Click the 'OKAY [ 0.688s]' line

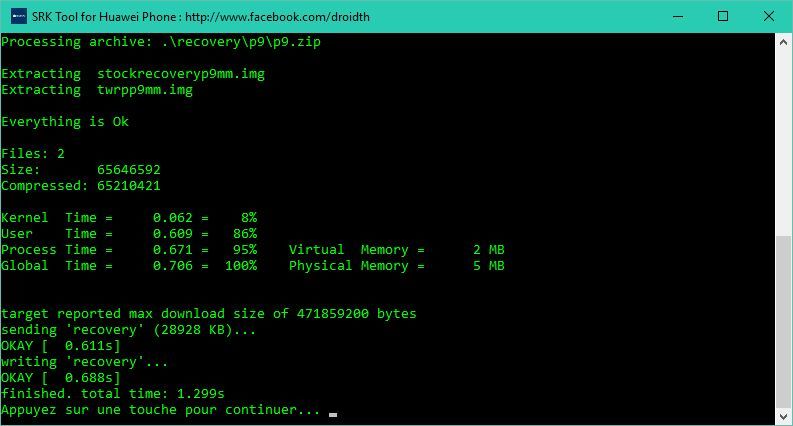(61, 378)
